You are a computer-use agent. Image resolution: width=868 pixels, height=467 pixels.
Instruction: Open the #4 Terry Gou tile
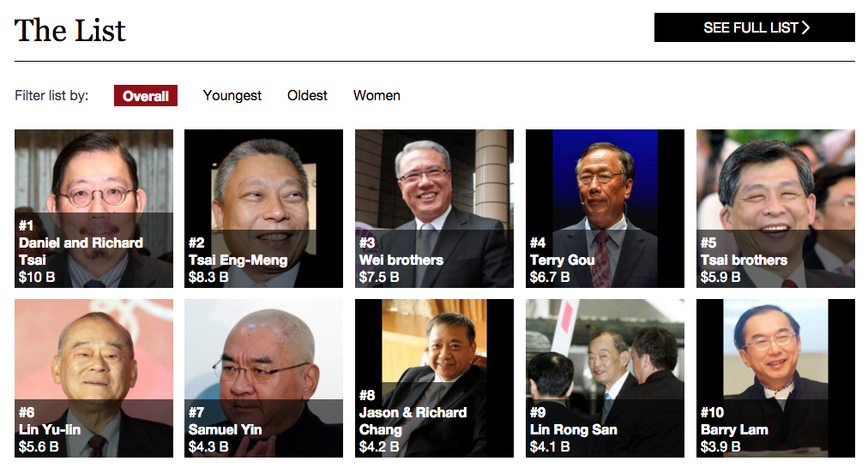(x=605, y=208)
